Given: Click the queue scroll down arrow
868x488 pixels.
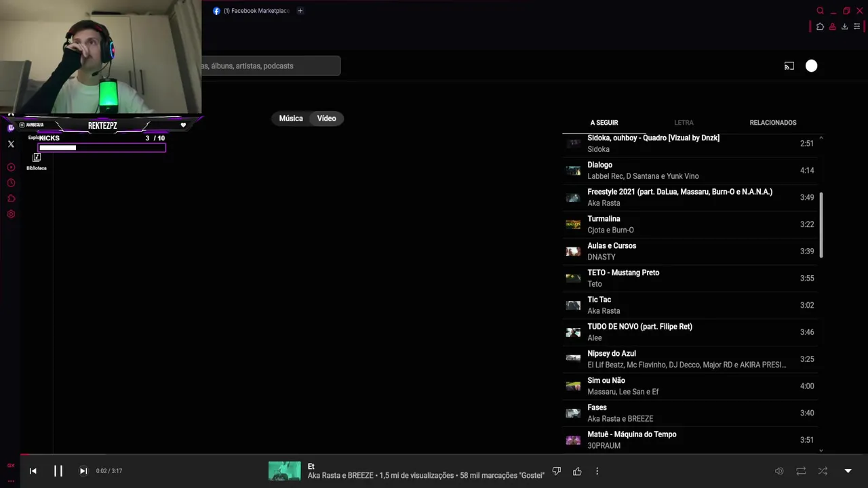Looking at the screenshot, I should [x=821, y=450].
